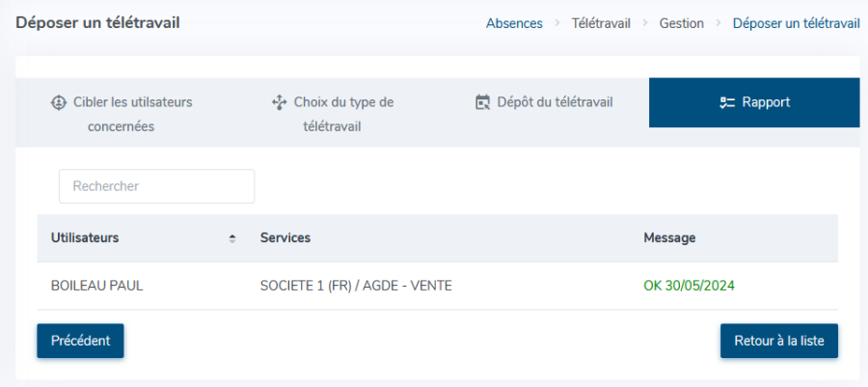Open the Absences breadcrumb link
This screenshot has height=387, width=868.
pos(514,24)
